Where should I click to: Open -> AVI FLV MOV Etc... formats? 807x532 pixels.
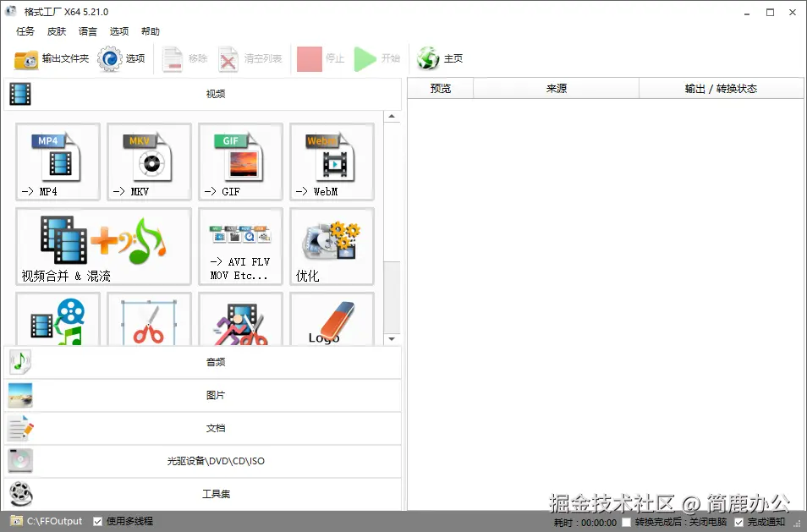point(240,246)
